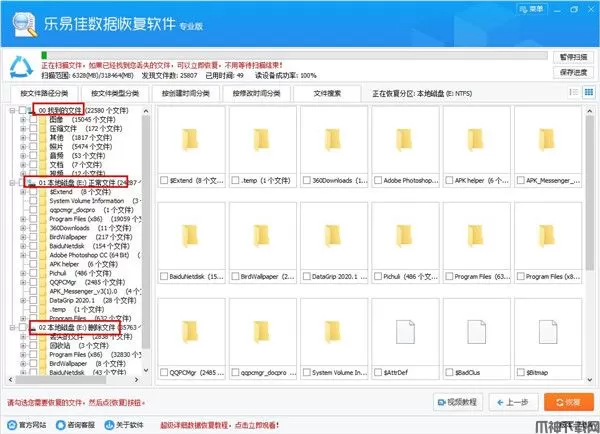Open the 关于软件 about software icon

pos(109,425)
